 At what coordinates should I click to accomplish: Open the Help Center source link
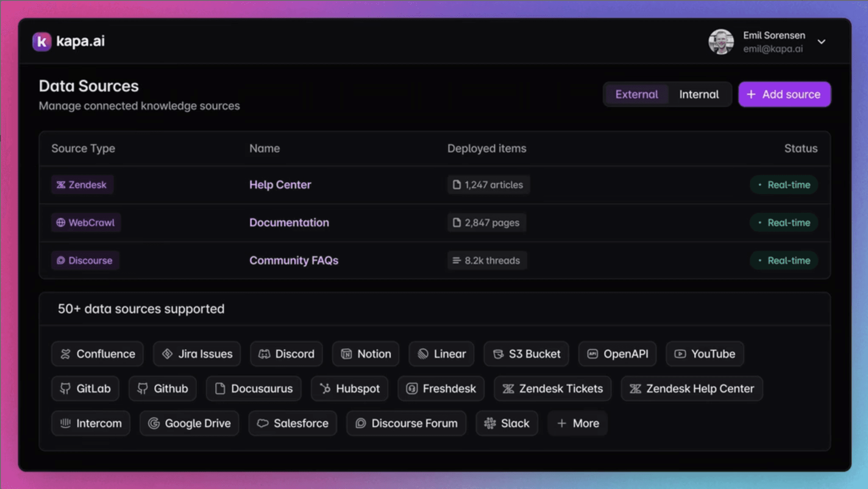pyautogui.click(x=280, y=185)
